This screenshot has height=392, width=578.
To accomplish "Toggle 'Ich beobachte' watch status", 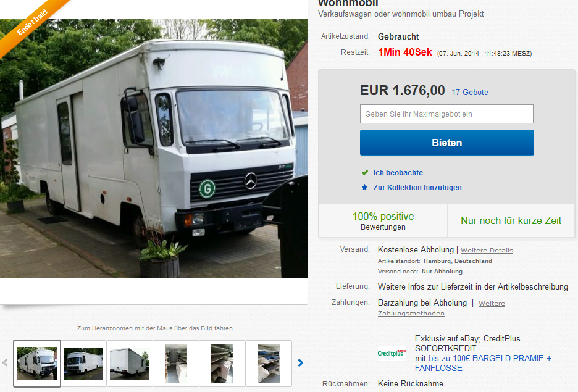I will tap(398, 172).
